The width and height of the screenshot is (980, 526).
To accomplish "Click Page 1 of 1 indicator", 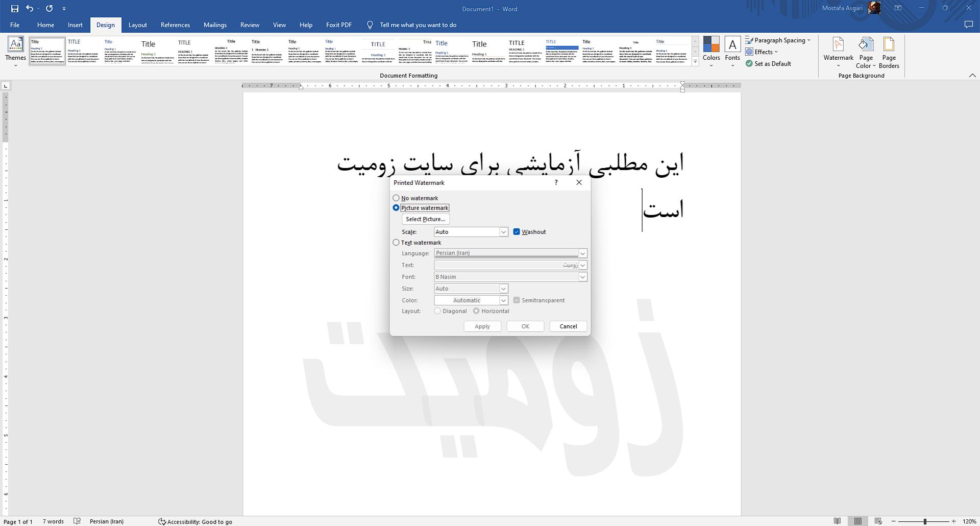I will 18,521.
